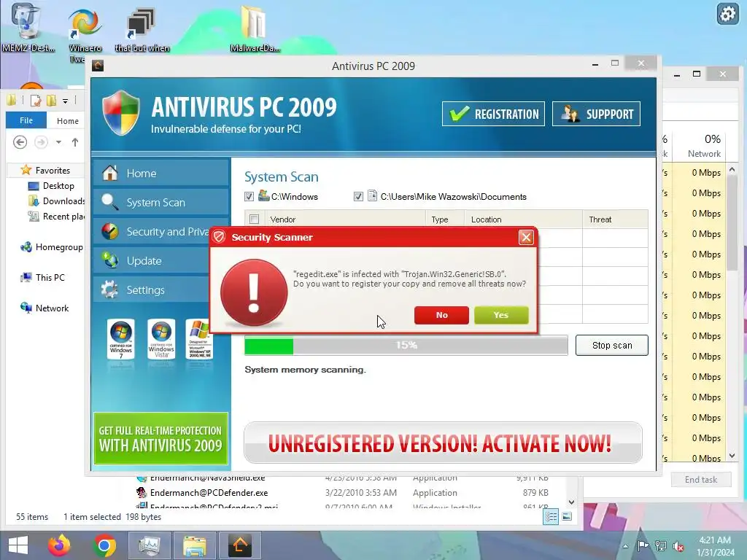Open the Settings section in antivirus sidebar

click(152, 289)
